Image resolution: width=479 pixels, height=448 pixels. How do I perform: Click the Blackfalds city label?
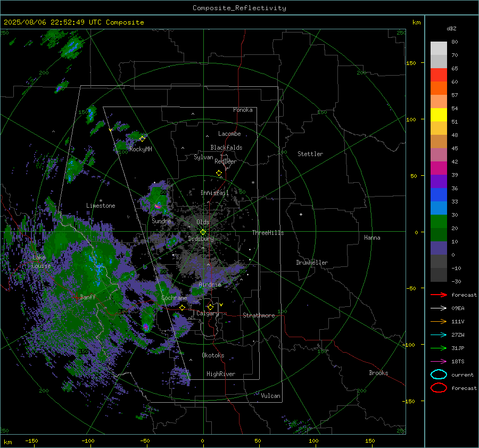coord(226,148)
